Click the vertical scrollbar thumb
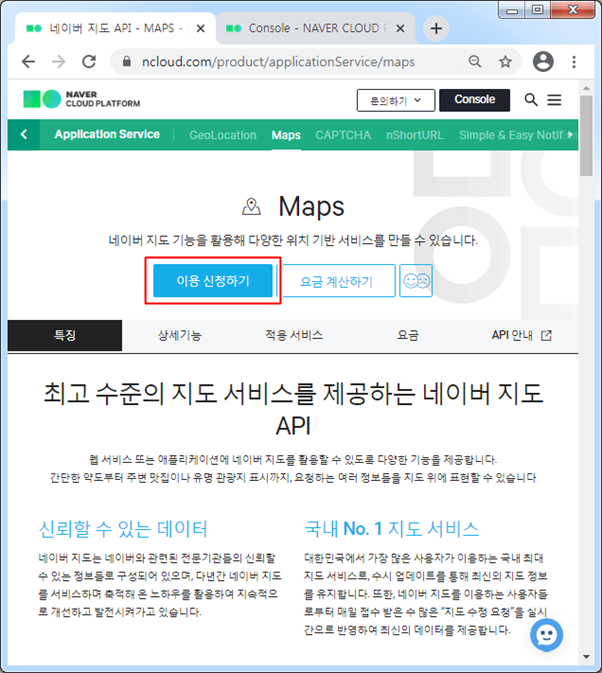The height and width of the screenshot is (673, 602). 586,135
